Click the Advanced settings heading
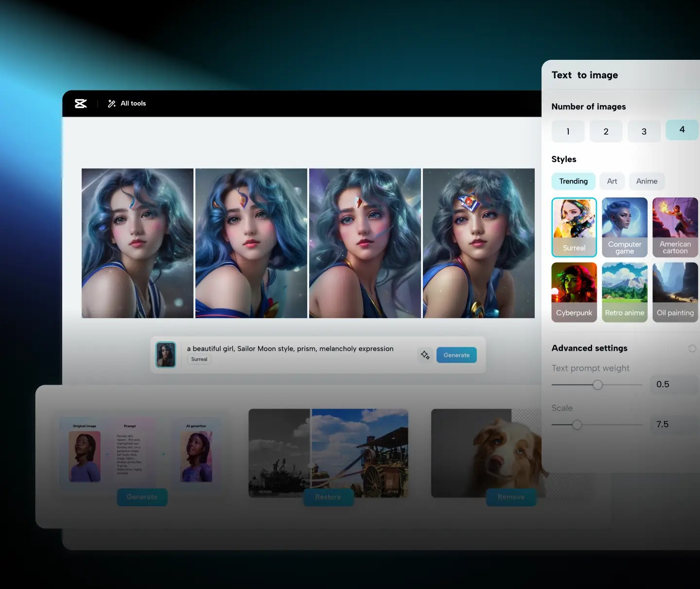The image size is (700, 589). tap(589, 348)
